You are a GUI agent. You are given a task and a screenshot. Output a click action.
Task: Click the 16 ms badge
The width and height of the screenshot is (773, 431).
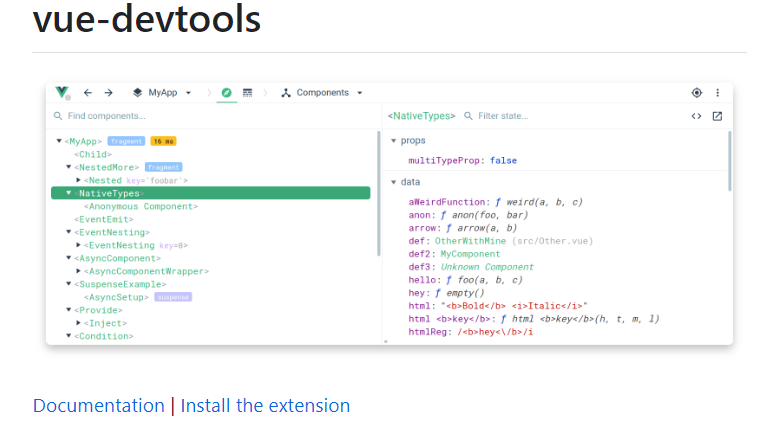(163, 141)
